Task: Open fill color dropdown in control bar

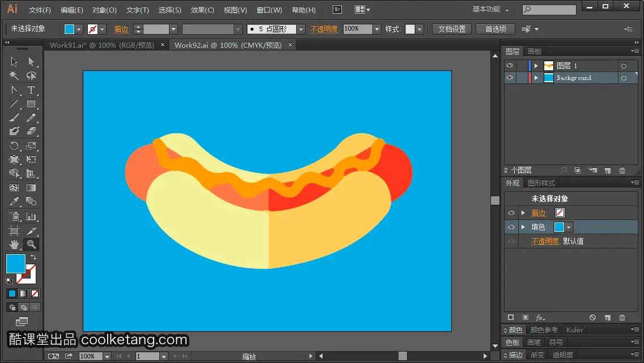Action: [79, 29]
